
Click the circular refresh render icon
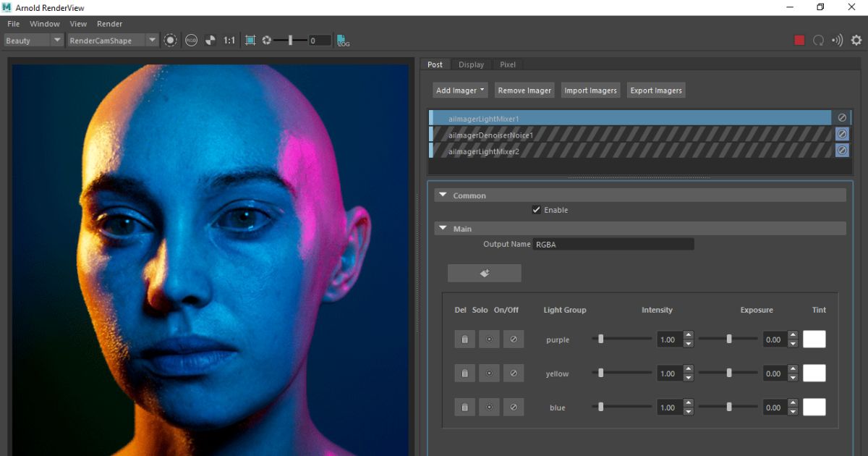click(x=819, y=41)
